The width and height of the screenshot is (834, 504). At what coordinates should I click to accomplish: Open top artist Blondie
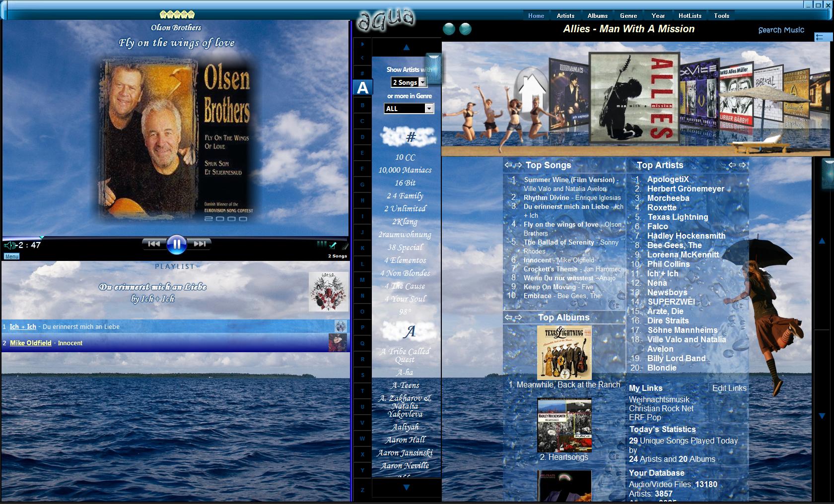662,368
